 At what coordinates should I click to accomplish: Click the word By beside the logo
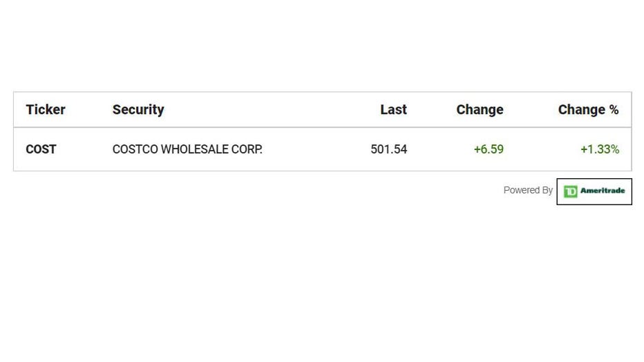click(x=547, y=190)
